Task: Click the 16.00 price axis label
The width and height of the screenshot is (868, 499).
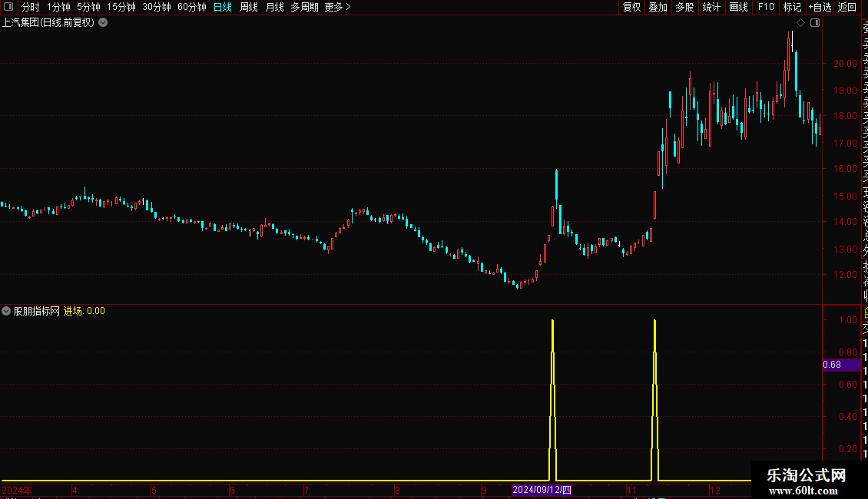Action: pos(845,169)
